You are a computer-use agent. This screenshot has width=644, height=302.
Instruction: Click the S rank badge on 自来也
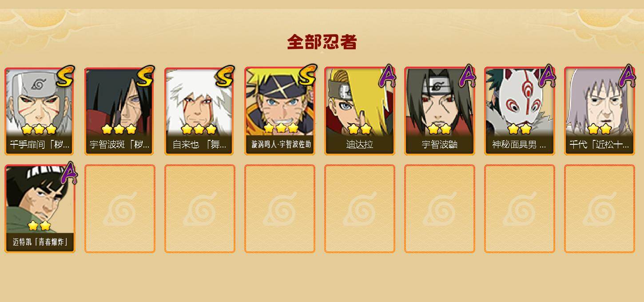click(x=225, y=76)
